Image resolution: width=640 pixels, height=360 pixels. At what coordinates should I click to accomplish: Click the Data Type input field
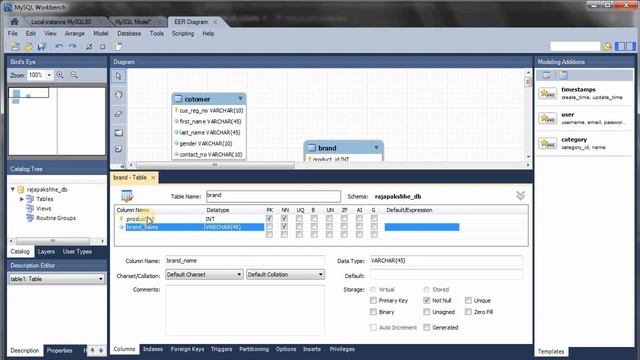tap(446, 260)
